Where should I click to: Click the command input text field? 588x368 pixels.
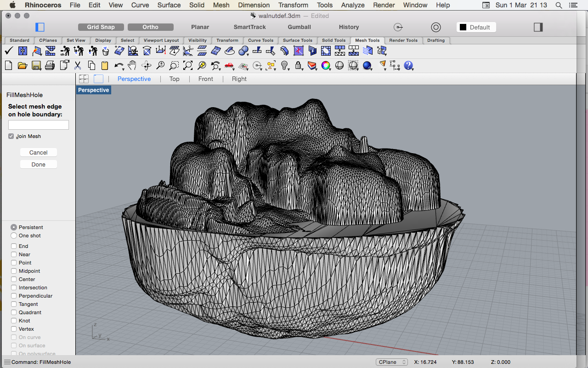tap(39, 125)
